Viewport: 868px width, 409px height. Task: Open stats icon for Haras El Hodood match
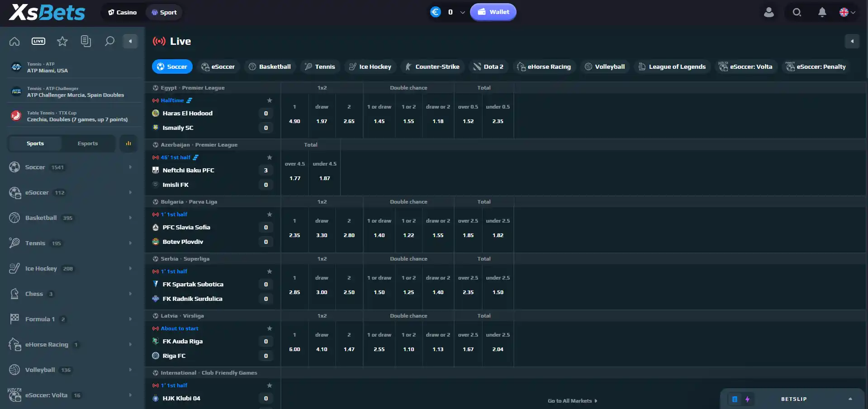(190, 100)
